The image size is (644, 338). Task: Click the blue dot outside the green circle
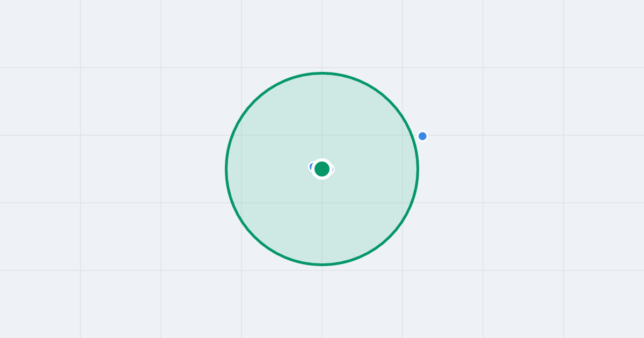422,136
